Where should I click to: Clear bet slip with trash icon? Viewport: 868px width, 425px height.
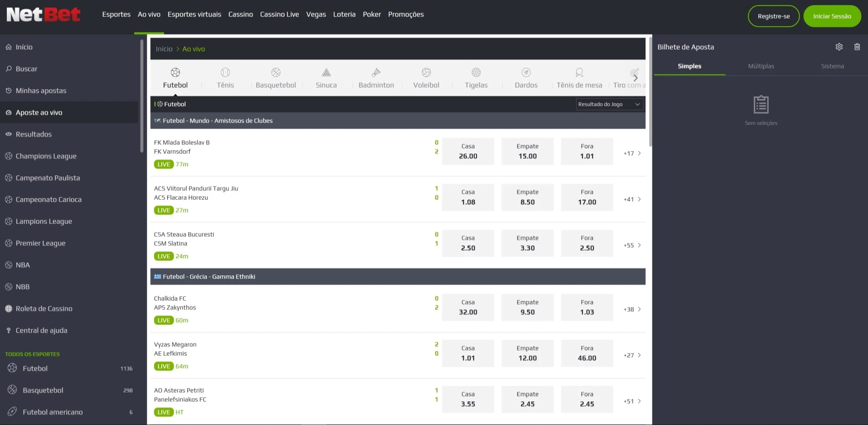pos(857,47)
